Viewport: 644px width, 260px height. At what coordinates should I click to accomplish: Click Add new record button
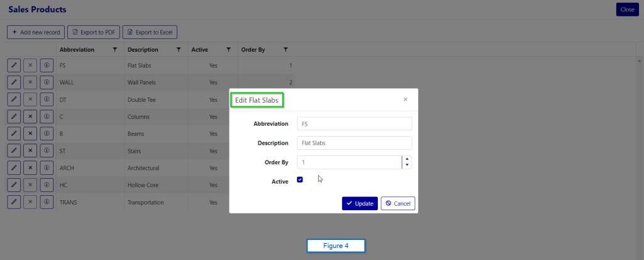pos(36,32)
